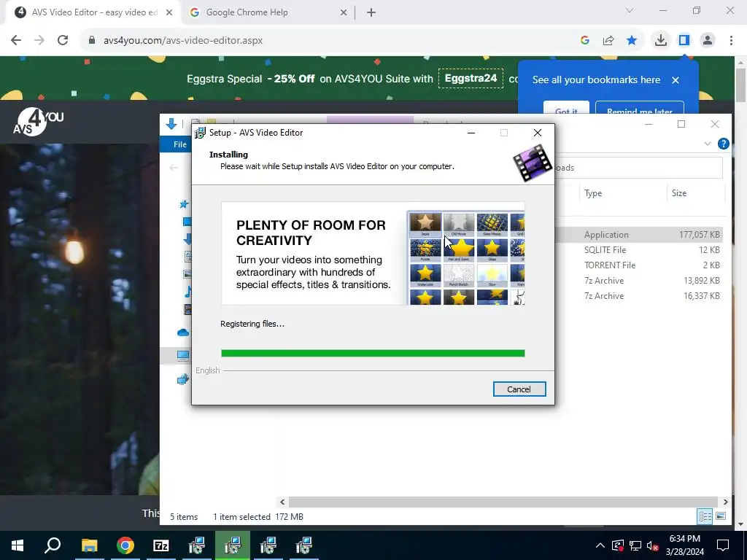
Task: Select the Glow effect thumbnail
Action: [x=492, y=275]
